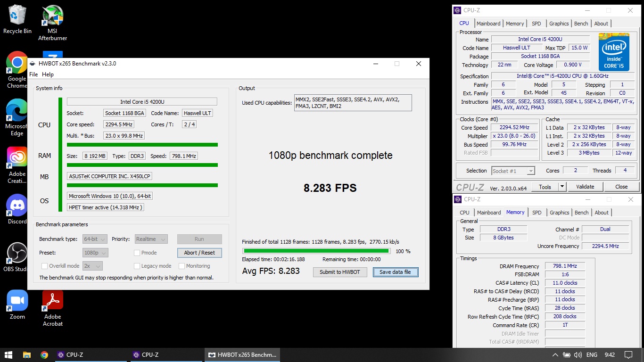Open the Tools dropdown arrow in CPU-Z
644x362 pixels.
(561, 187)
